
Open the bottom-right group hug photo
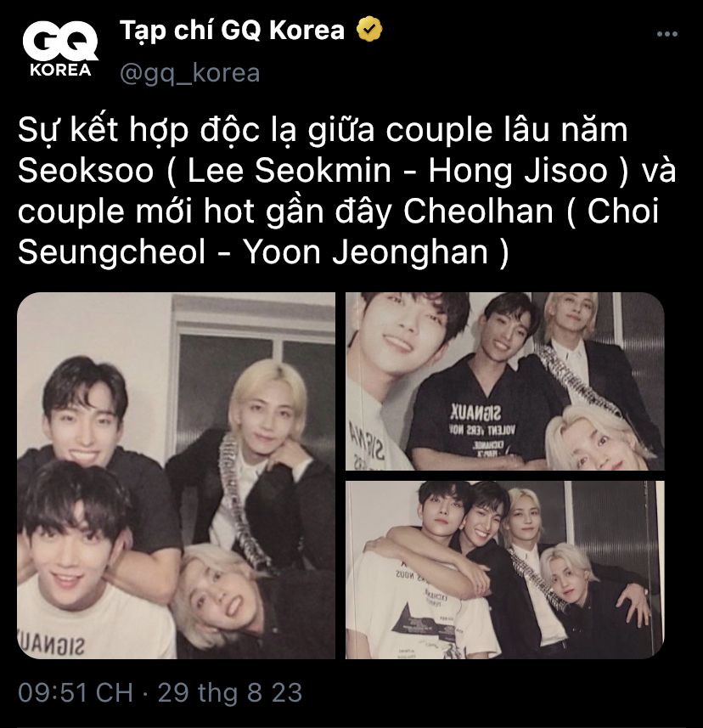coord(505,570)
